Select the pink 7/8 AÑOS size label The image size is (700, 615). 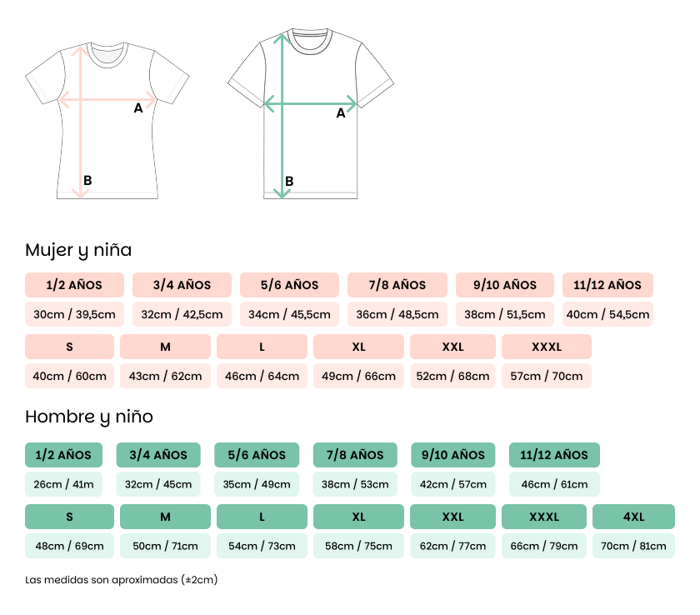pos(397,285)
